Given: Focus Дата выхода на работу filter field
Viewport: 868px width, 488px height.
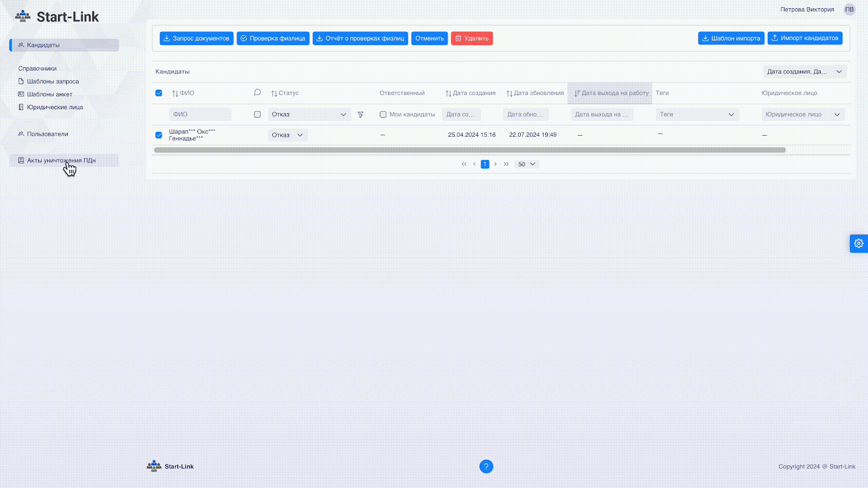Looking at the screenshot, I should [x=602, y=115].
